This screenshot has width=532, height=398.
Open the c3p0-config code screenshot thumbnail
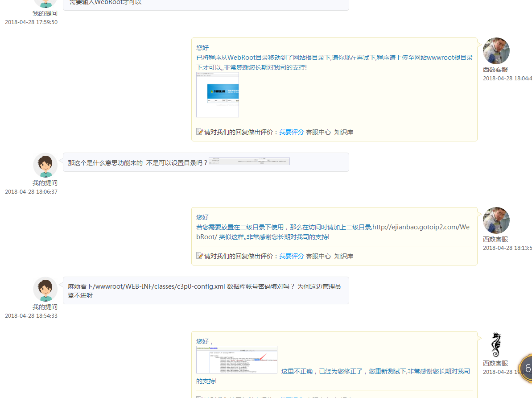[x=237, y=360]
